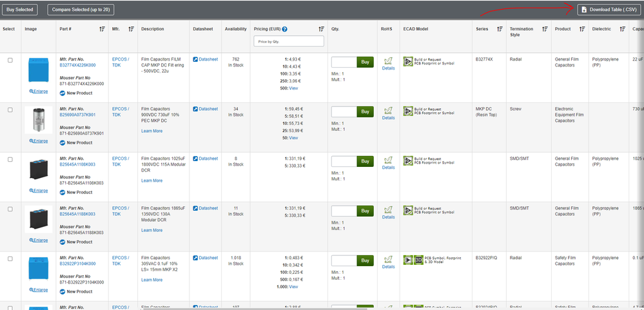Screen dimensions: 644x310
Task: Open ECAD model icon for B32774X4226K000
Action: (408, 62)
